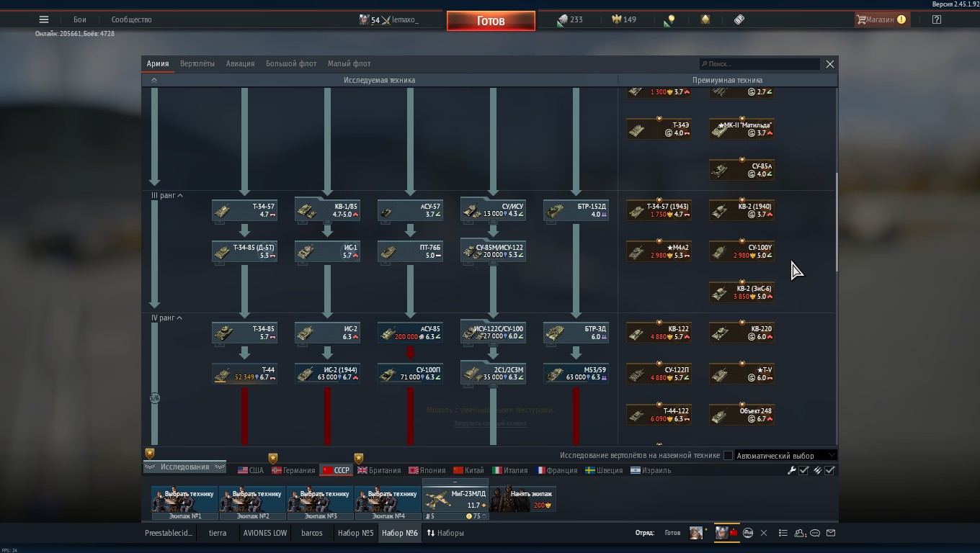Image resolution: width=980 pixels, height=553 pixels.
Task: Click Нанять экипаж for 200 eagles
Action: 523,499
